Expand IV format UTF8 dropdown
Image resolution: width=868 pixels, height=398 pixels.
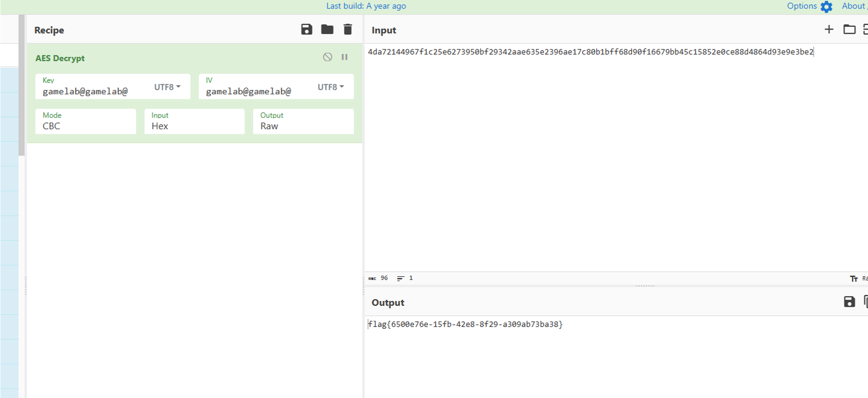coord(330,87)
